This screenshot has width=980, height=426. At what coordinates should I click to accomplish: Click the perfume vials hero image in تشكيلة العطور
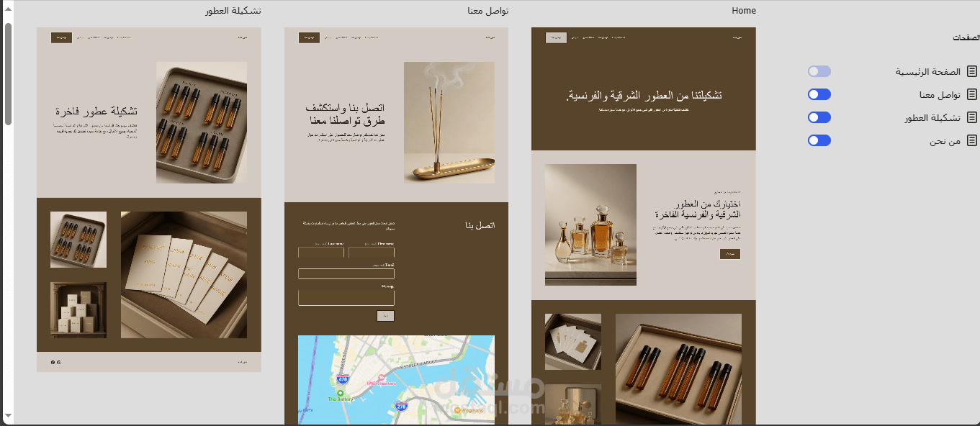(202, 122)
